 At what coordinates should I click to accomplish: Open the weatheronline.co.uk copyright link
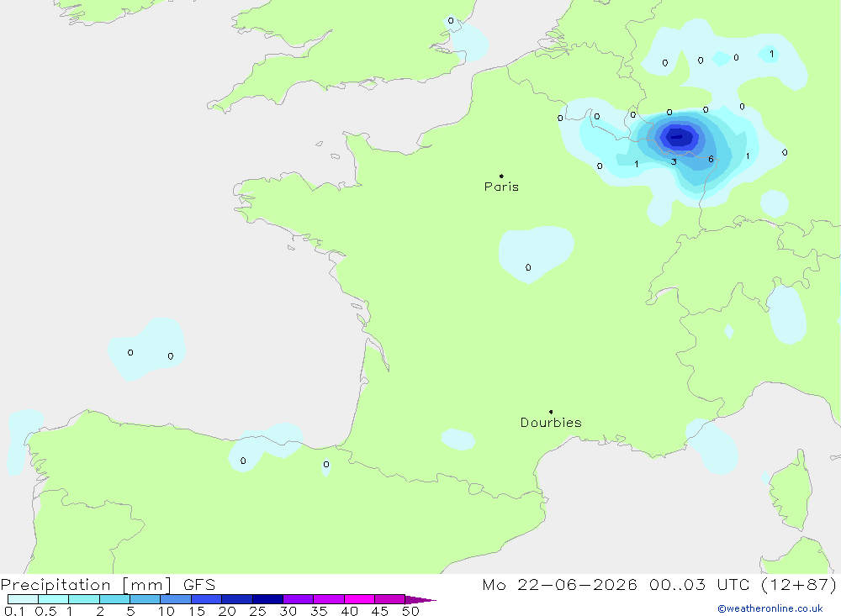point(770,608)
